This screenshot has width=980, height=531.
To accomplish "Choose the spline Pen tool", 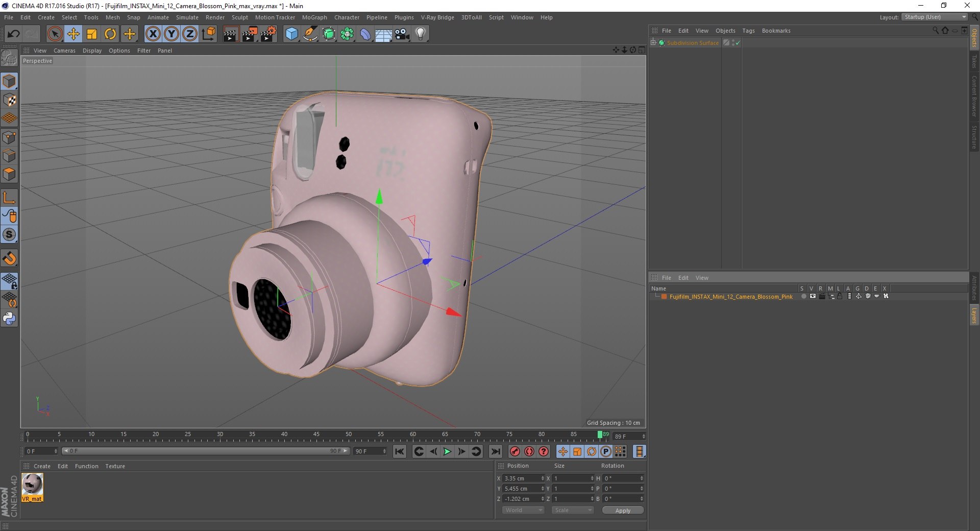I will (310, 34).
